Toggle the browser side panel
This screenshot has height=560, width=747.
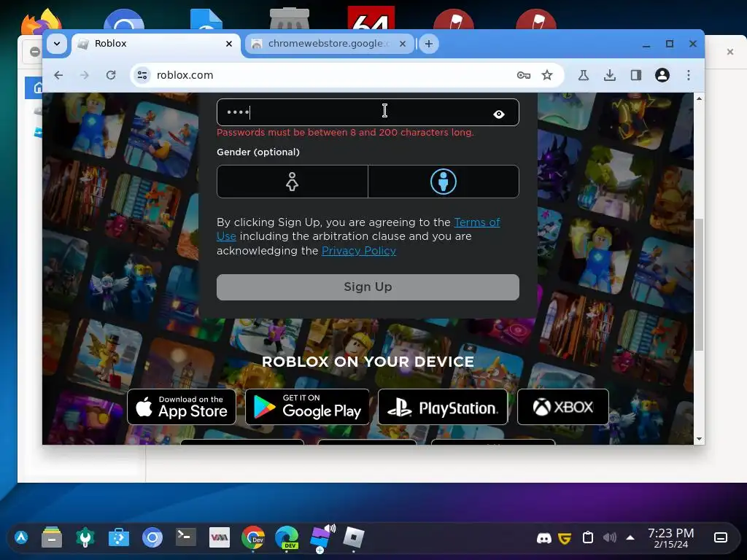[x=636, y=75]
